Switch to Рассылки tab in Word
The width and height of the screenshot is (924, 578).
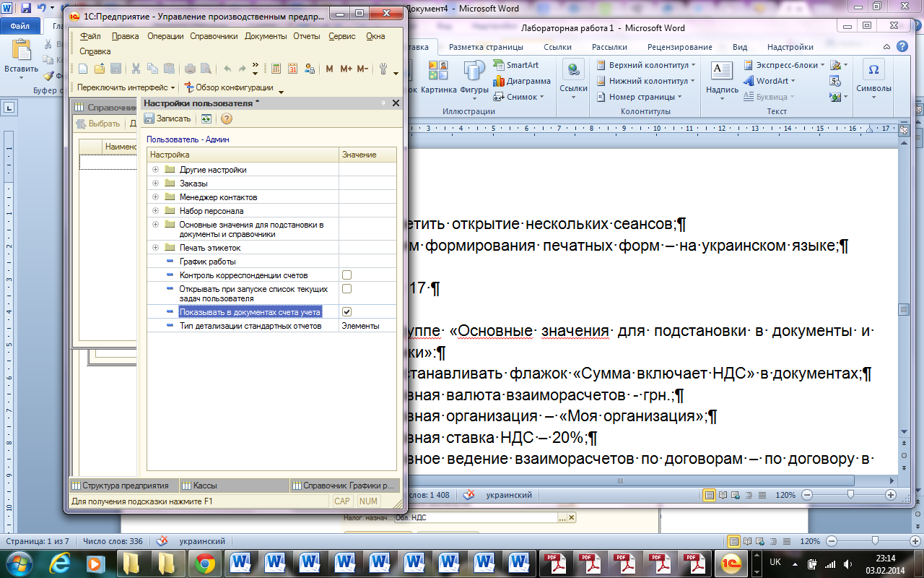[x=609, y=47]
